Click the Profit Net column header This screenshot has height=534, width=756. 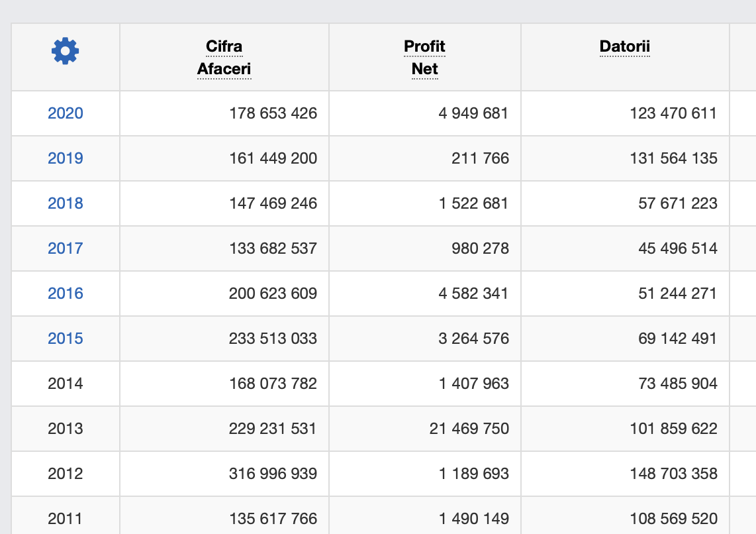(424, 58)
